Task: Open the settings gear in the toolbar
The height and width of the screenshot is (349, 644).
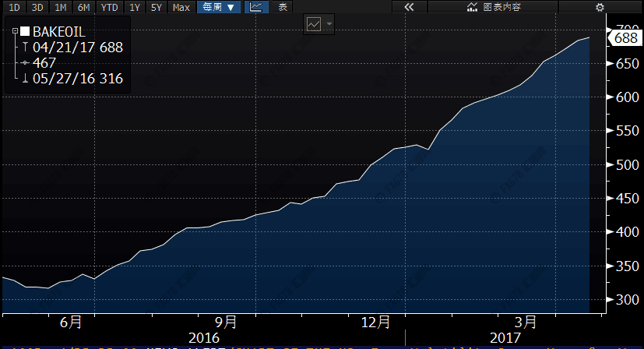Action: point(599,7)
